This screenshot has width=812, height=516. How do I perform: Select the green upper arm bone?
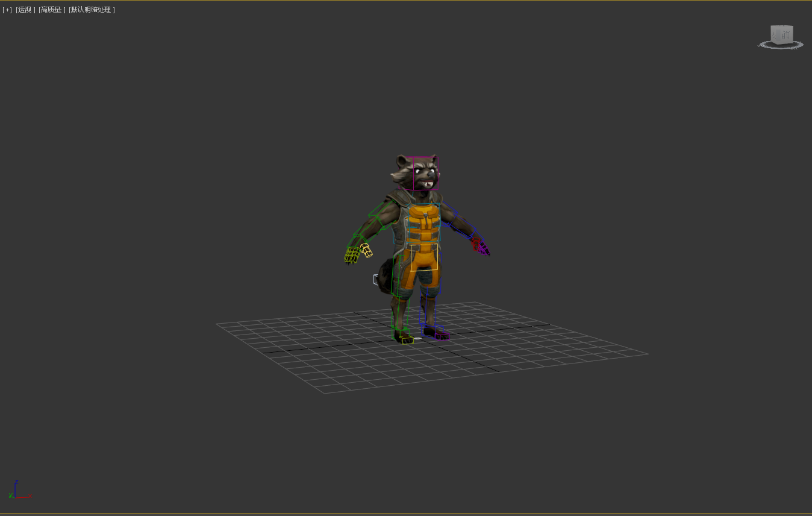pyautogui.click(x=383, y=212)
